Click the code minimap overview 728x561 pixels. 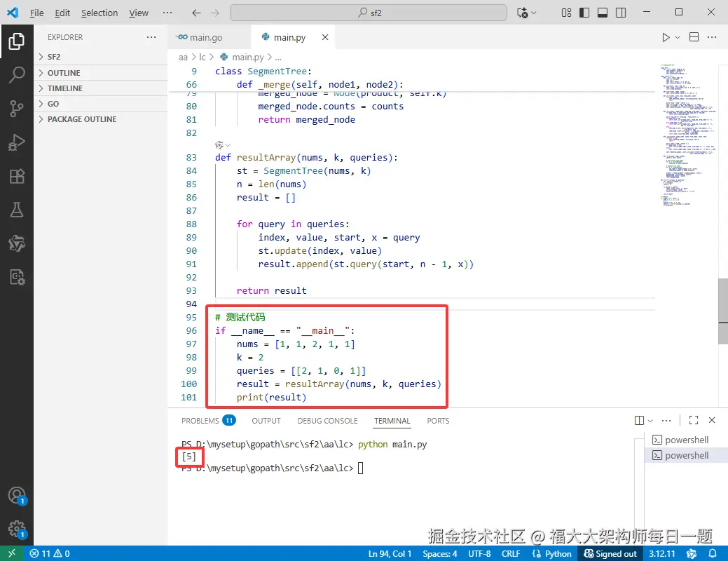click(x=688, y=135)
